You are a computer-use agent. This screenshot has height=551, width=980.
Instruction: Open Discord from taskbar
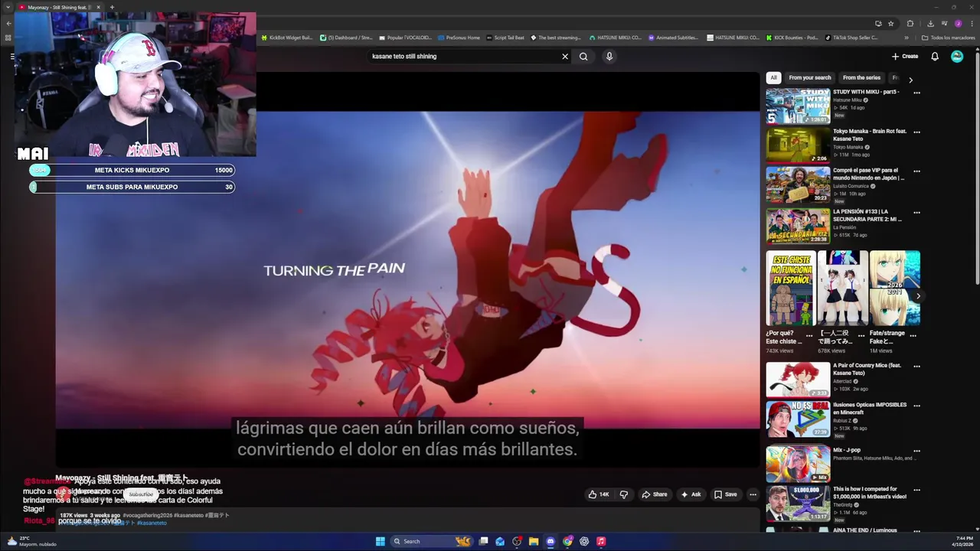click(x=550, y=541)
